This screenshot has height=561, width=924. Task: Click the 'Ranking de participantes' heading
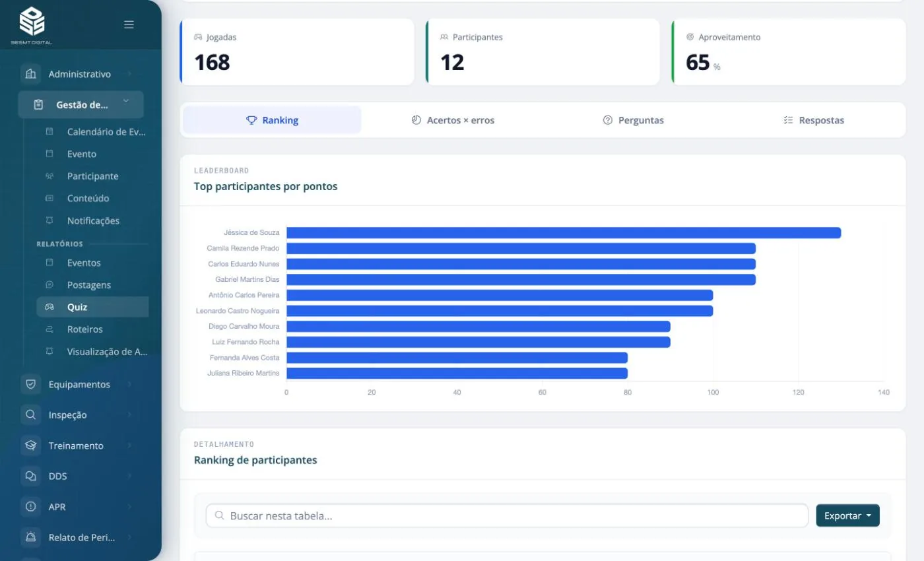[255, 460]
